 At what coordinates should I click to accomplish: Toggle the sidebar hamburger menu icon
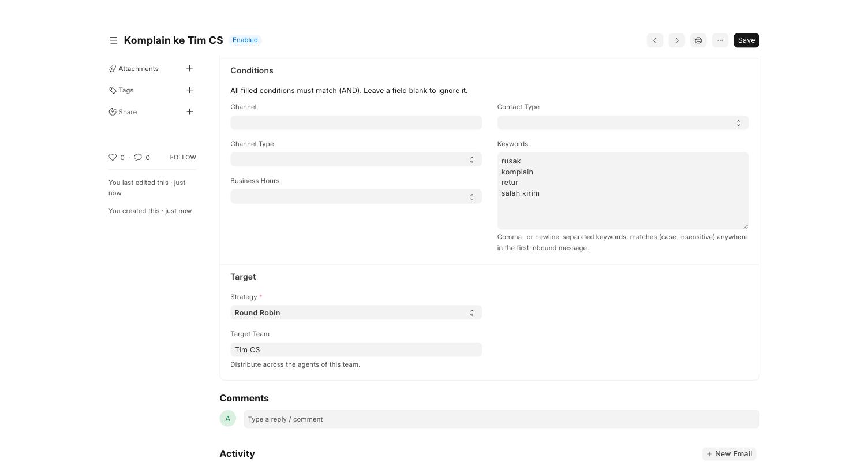coord(113,40)
